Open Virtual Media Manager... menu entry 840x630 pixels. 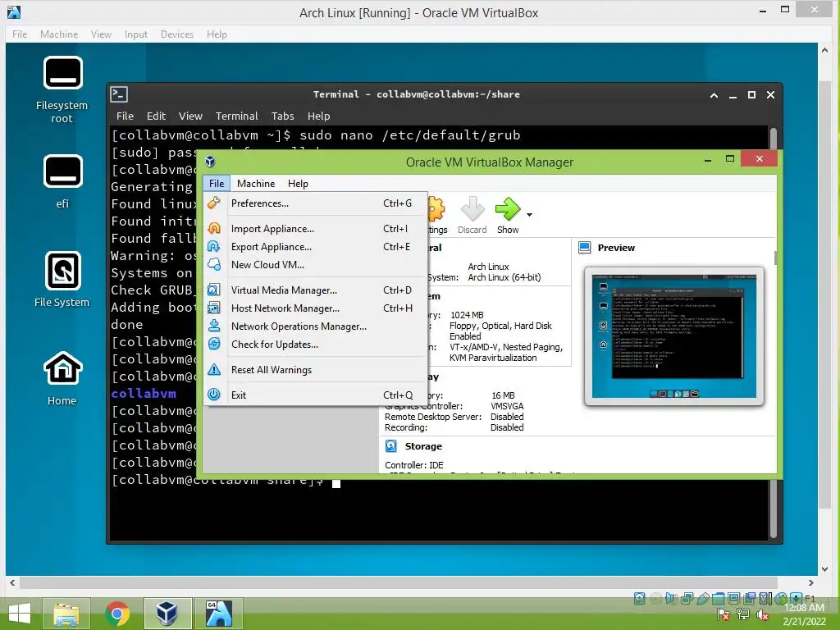(x=316, y=290)
